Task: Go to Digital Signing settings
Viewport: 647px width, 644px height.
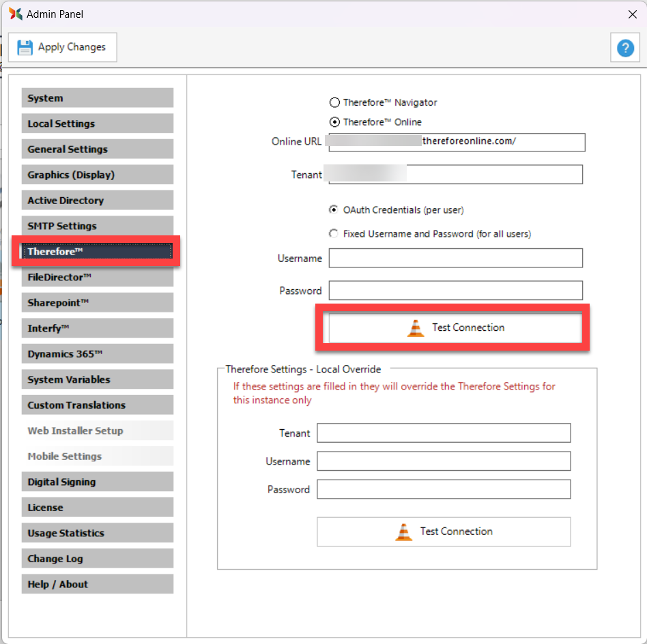Action: coord(98,482)
